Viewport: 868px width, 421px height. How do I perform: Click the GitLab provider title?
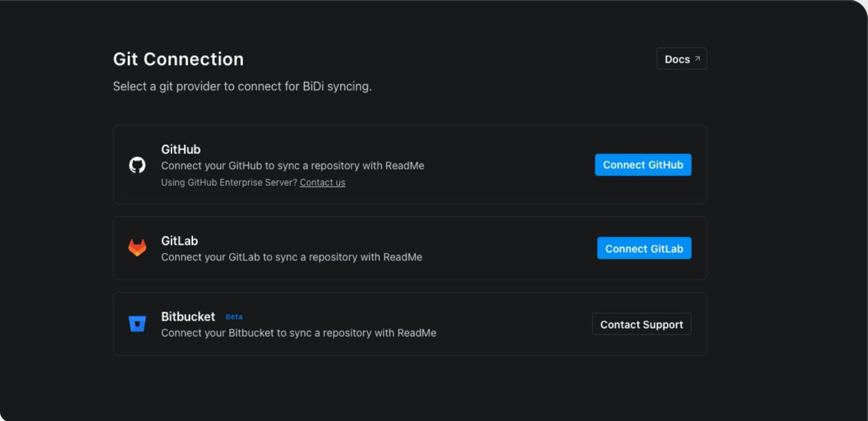pos(180,241)
